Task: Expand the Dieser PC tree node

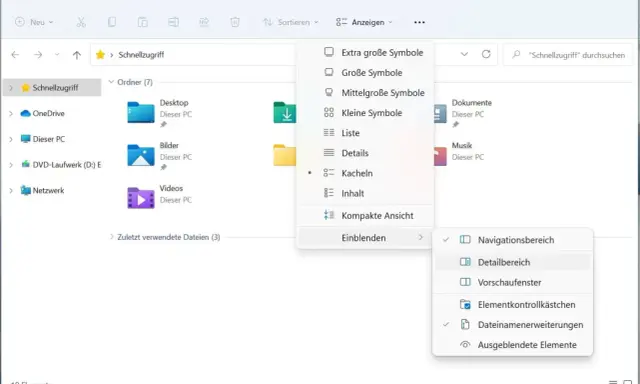Action: (11, 139)
